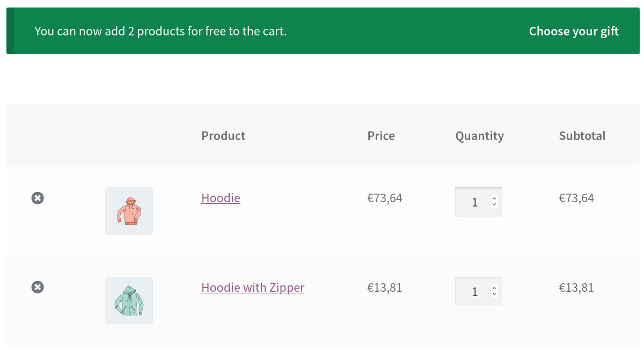Open the Hoodie product link

click(221, 198)
